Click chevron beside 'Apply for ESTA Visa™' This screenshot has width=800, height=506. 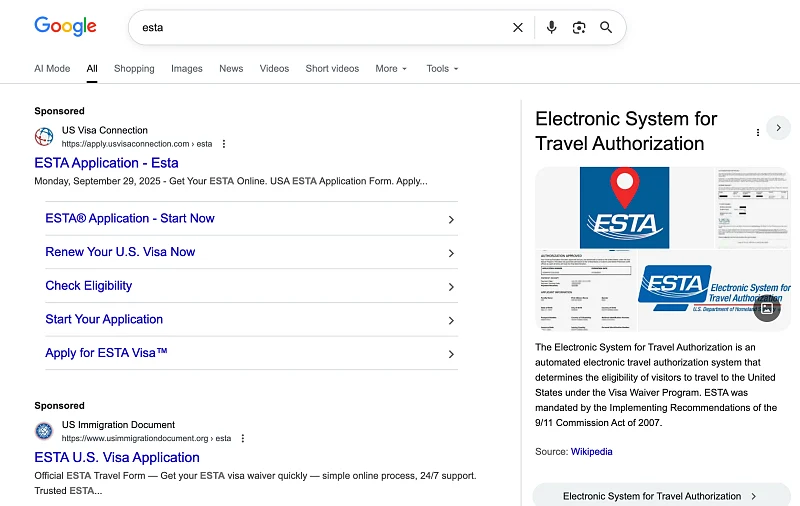pos(451,354)
